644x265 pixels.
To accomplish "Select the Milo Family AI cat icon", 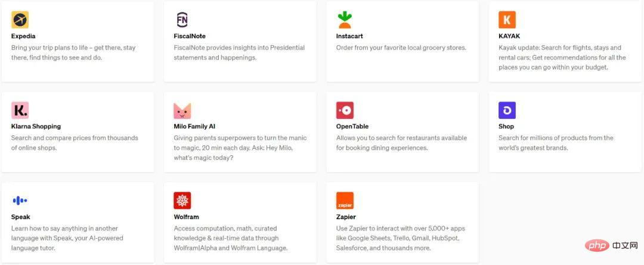I will pyautogui.click(x=182, y=110).
